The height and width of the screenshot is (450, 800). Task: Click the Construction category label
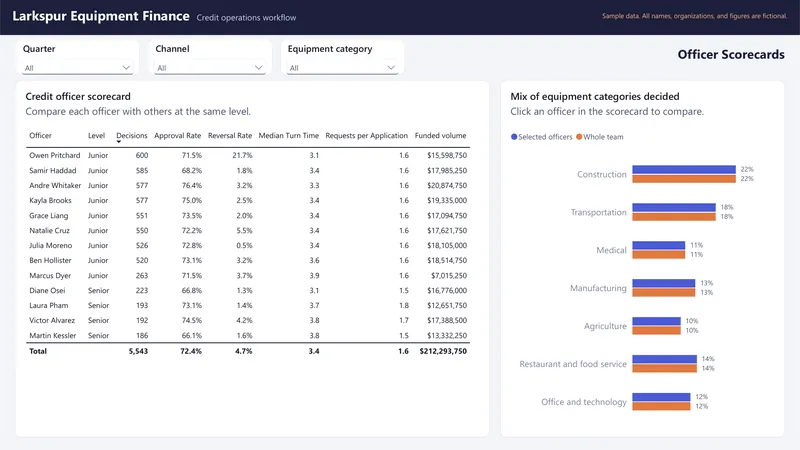[602, 174]
